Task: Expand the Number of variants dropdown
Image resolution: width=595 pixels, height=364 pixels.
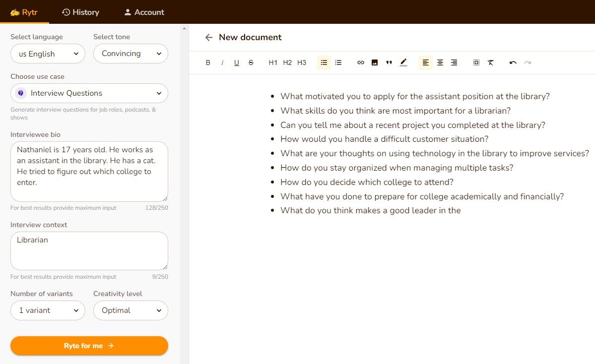Action: click(x=48, y=310)
